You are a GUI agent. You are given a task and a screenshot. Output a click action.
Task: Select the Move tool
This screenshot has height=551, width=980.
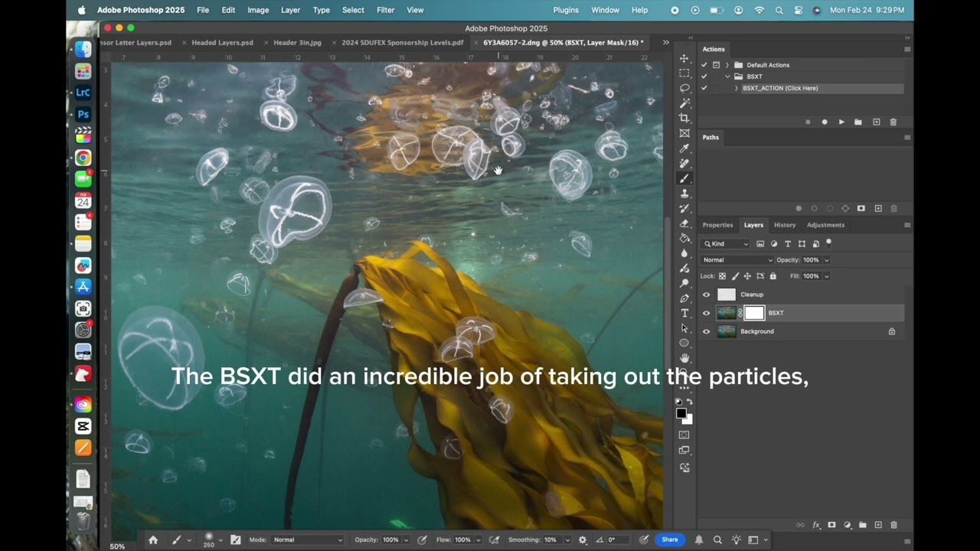[684, 58]
